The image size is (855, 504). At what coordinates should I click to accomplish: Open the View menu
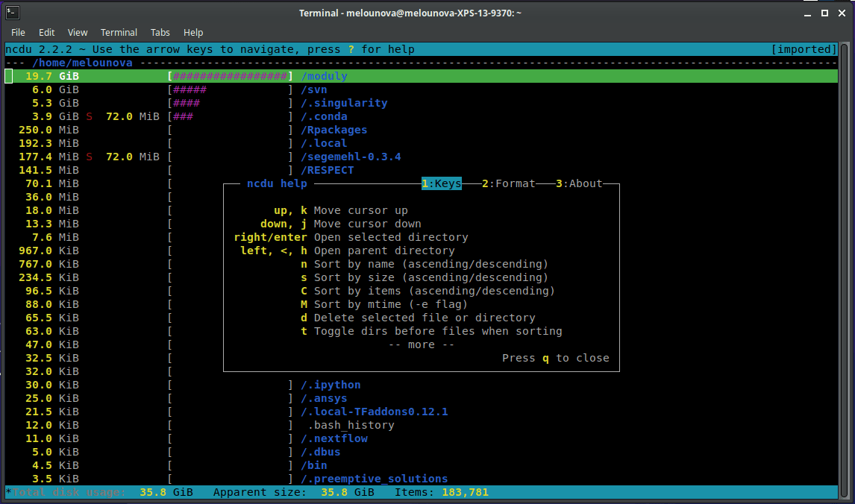click(x=78, y=33)
